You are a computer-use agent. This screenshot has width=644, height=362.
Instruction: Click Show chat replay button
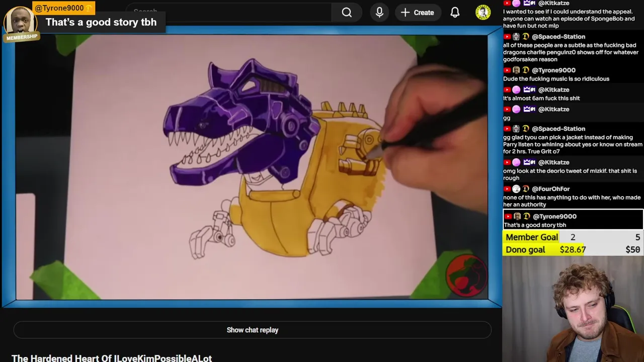click(253, 330)
